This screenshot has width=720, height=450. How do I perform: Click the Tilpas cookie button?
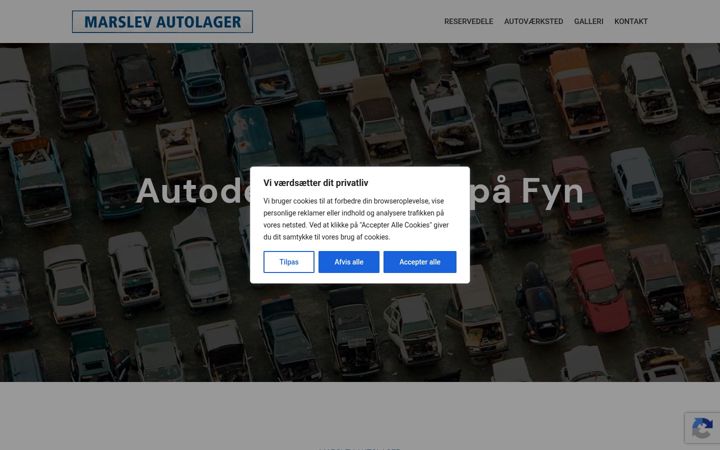point(289,262)
